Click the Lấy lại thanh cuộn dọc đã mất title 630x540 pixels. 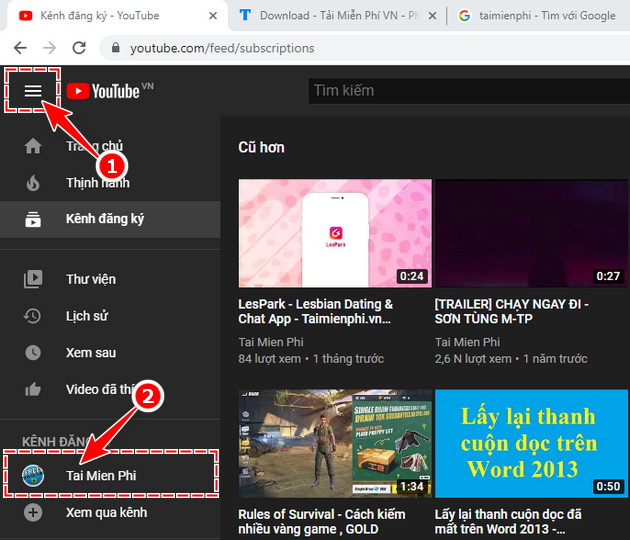(x=508, y=522)
